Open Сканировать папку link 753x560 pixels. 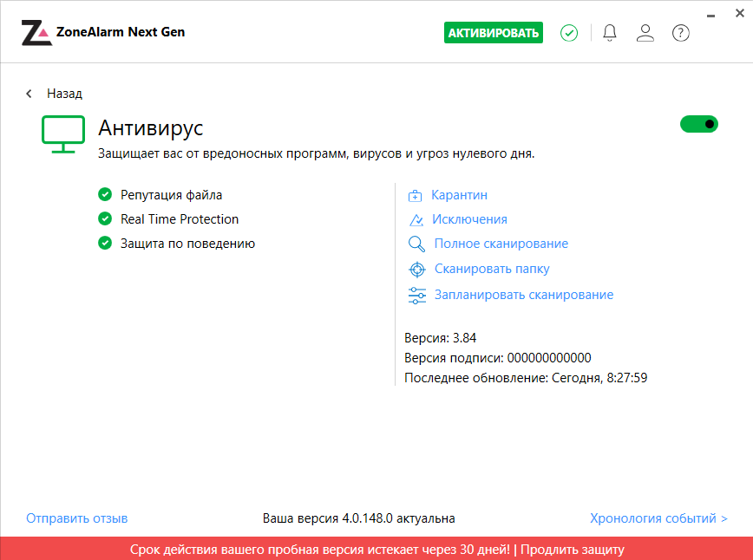tap(492, 269)
